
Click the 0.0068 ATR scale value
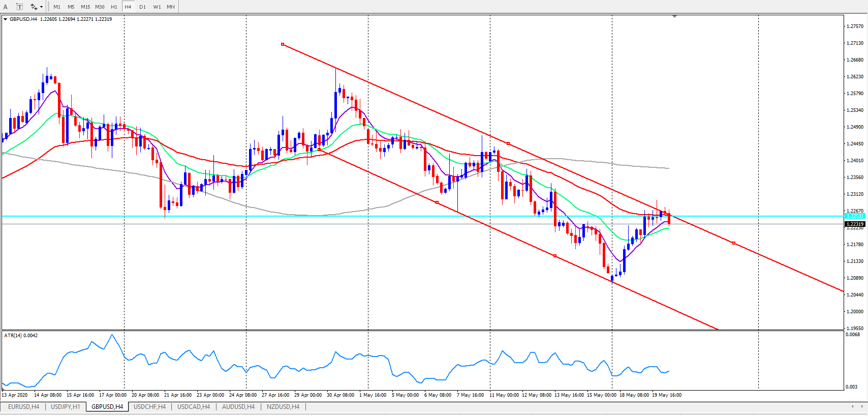(x=853, y=335)
